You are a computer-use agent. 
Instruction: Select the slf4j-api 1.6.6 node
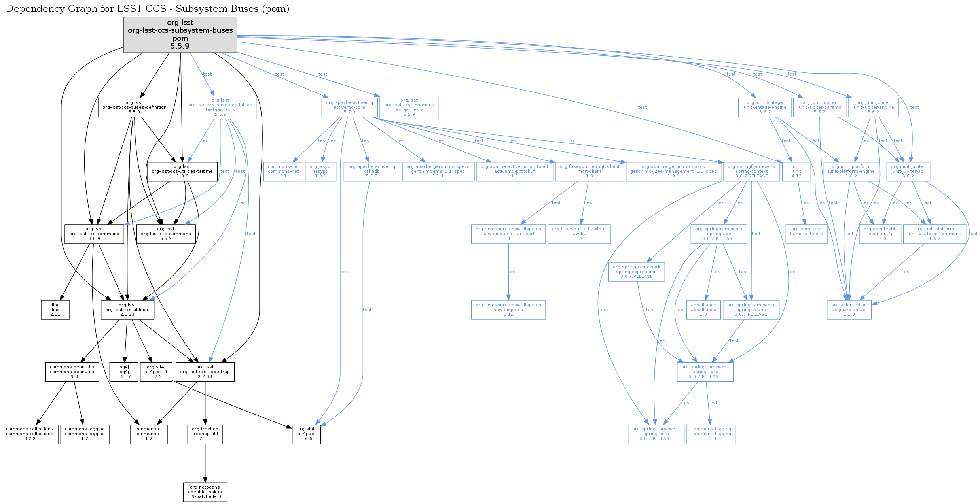[x=306, y=434]
